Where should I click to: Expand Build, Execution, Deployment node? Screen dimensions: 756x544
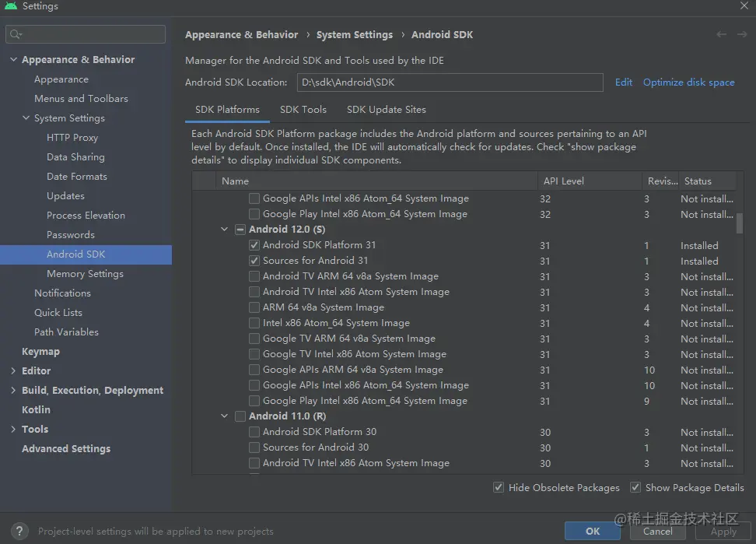[x=13, y=390]
